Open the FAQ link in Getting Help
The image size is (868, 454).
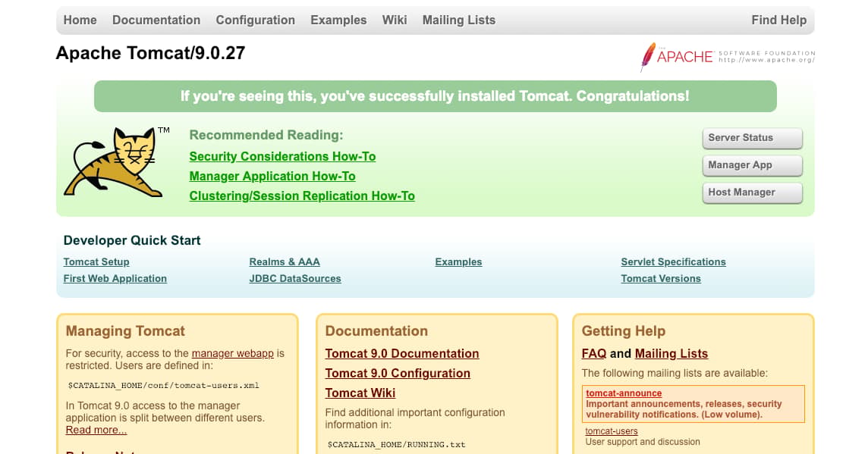tap(594, 353)
